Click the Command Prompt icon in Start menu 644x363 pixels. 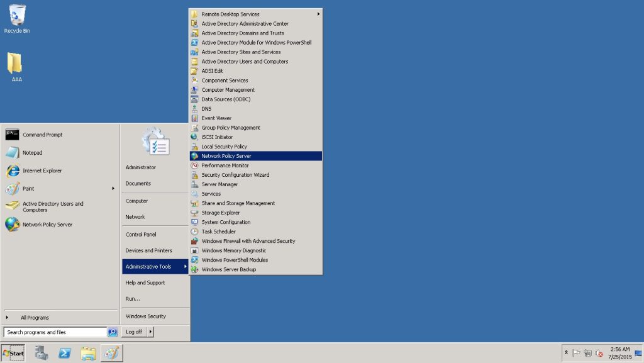pos(13,135)
